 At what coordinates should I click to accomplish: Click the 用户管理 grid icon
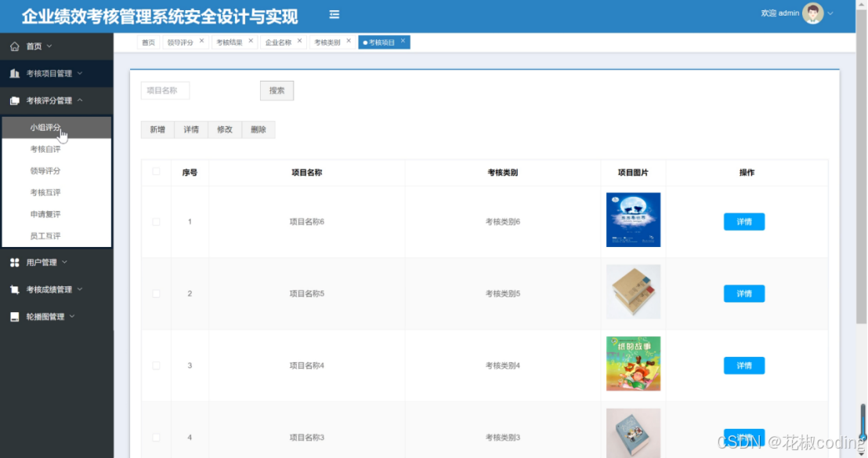pos(14,262)
